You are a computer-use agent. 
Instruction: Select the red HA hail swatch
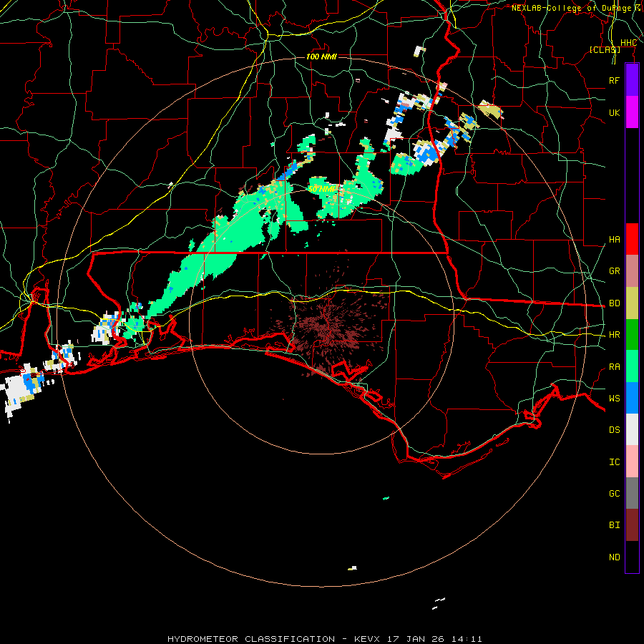632,239
